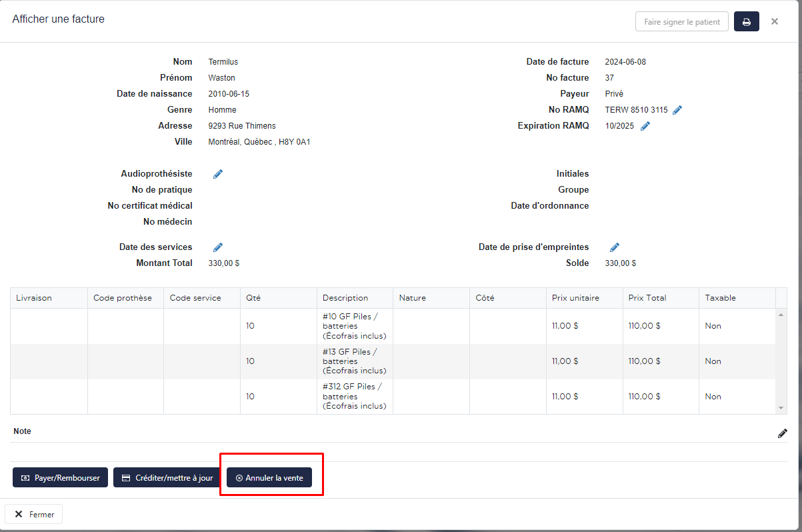Click pencil icon beside Audioprothésiste

[218, 174]
